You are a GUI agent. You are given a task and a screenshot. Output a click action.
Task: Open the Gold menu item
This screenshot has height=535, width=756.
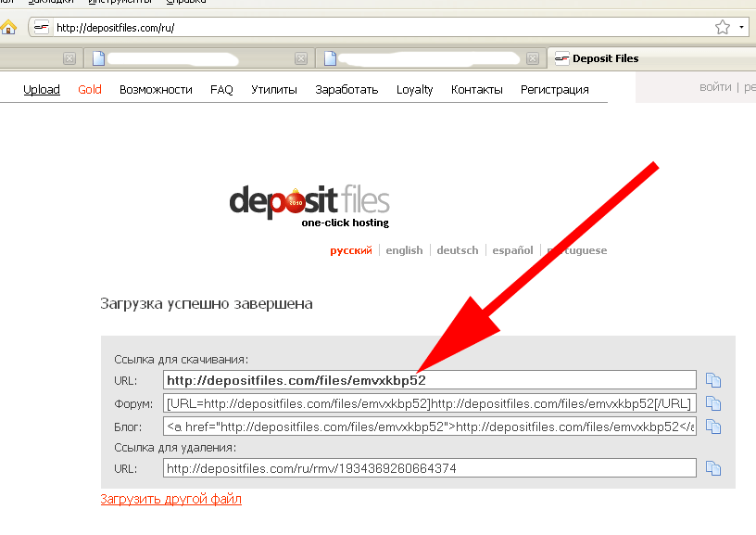90,90
